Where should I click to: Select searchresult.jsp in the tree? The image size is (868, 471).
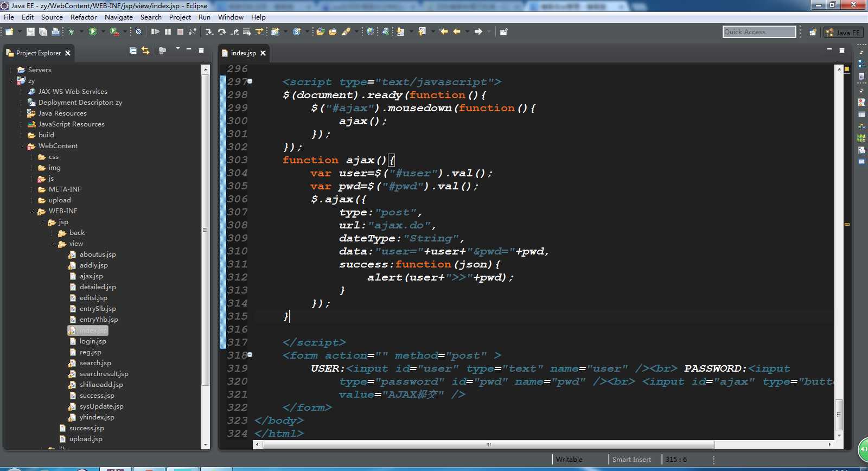104,374
